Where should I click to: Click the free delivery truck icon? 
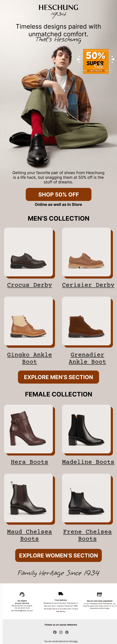click(x=61, y=594)
